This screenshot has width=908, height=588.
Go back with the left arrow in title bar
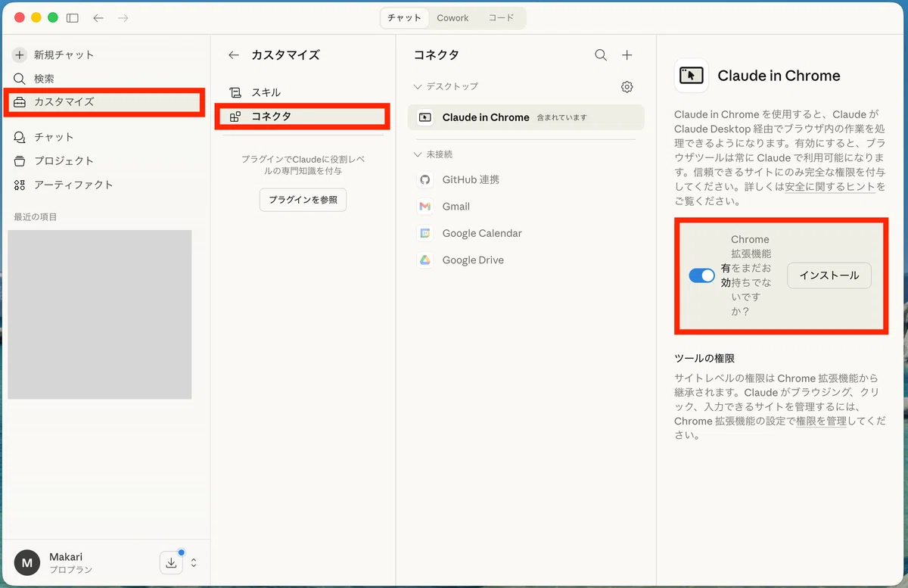coord(98,17)
